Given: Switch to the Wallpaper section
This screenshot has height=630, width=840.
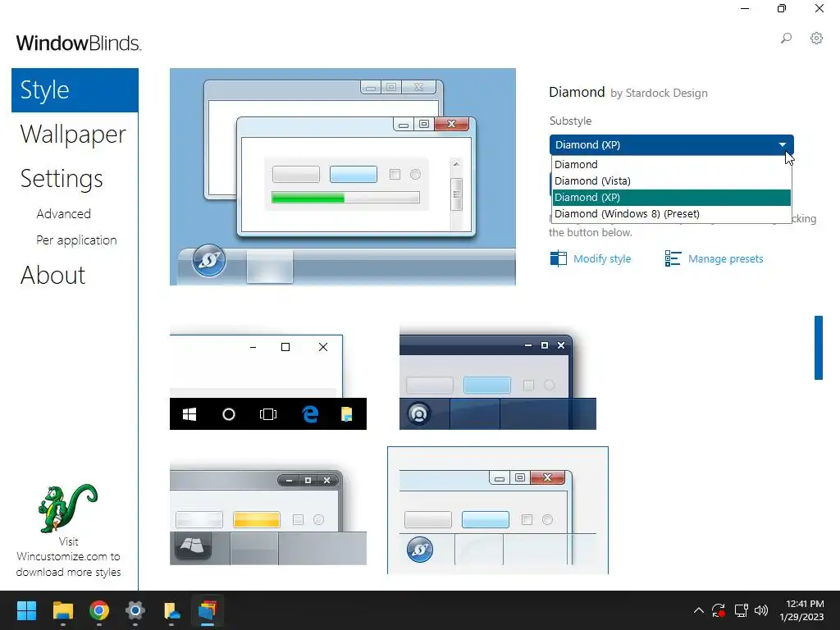Looking at the screenshot, I should click(x=73, y=134).
